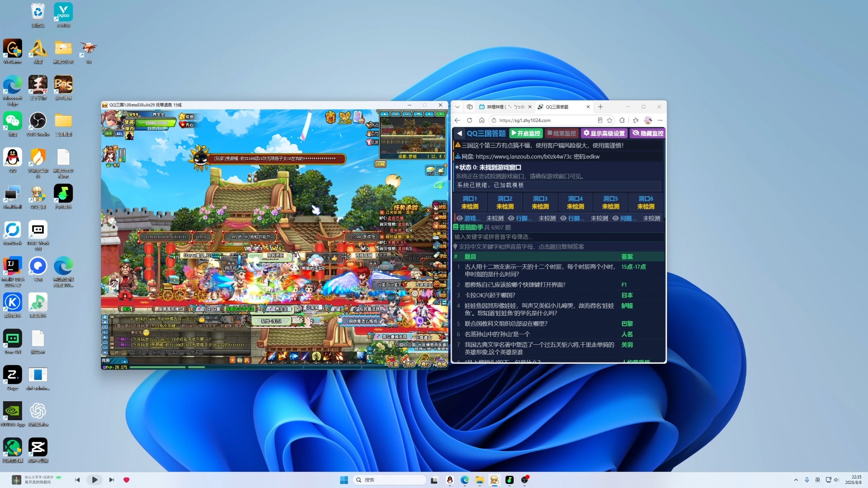Click the address bar URL sg1.zhy1024.com
Viewport: 868px width, 488px height.
click(525, 121)
